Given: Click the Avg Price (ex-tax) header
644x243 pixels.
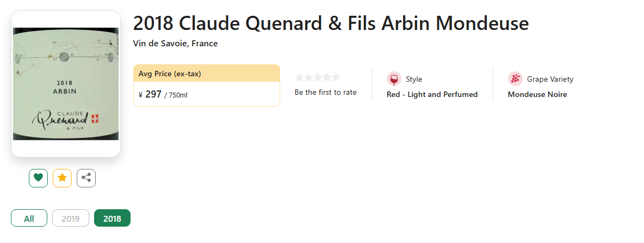Looking at the screenshot, I should 170,74.
